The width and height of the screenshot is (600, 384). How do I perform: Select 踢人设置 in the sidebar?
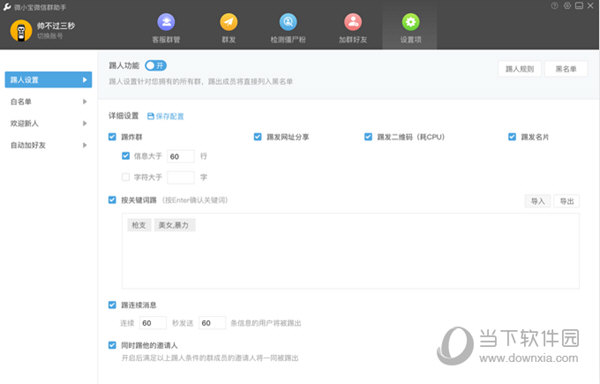point(48,80)
